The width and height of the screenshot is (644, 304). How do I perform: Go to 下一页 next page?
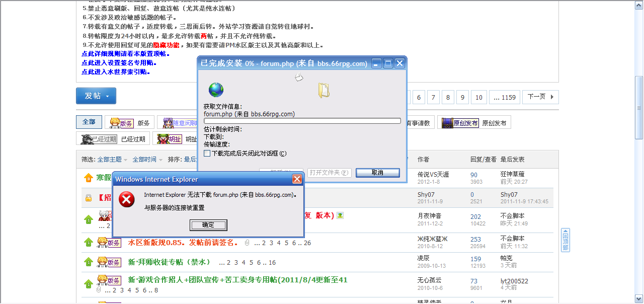pos(540,97)
